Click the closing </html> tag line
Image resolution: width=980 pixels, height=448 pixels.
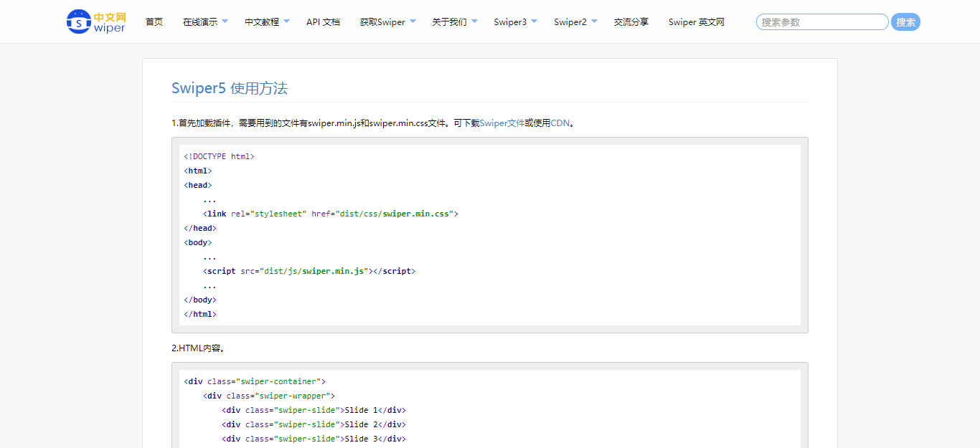tap(200, 314)
